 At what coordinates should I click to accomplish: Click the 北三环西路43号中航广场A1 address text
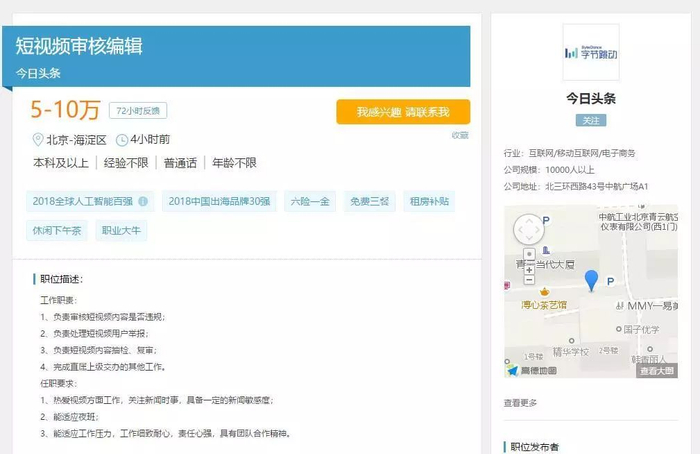coord(596,187)
